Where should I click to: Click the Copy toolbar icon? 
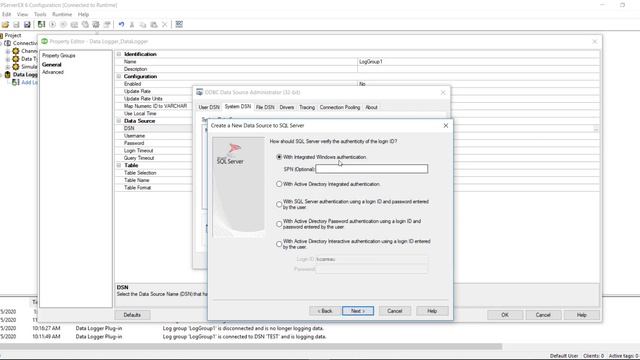[x=143, y=25]
